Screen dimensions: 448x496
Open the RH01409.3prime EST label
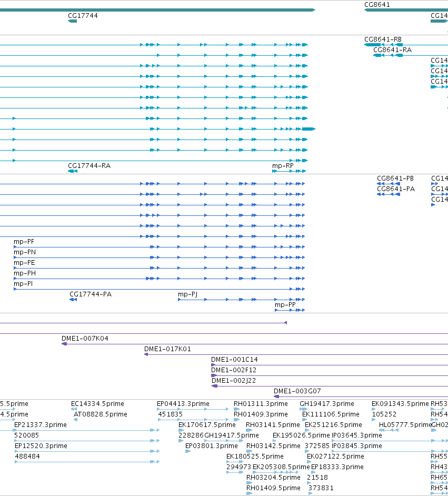pyautogui.click(x=261, y=414)
